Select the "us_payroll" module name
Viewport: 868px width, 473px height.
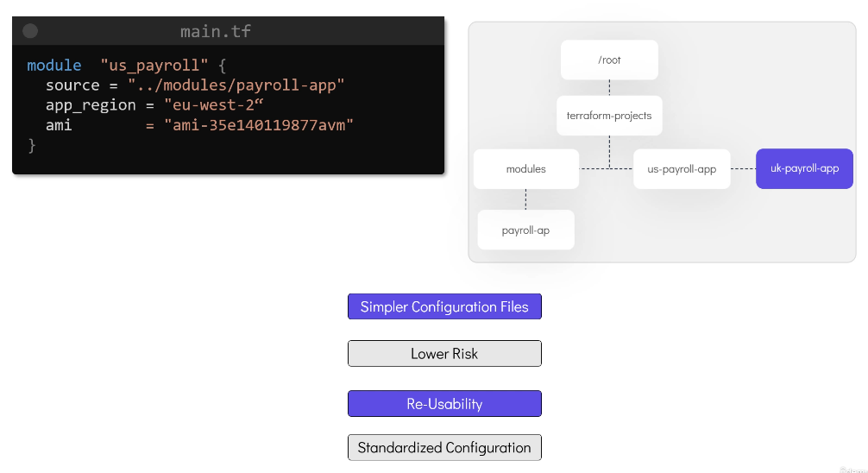(154, 66)
